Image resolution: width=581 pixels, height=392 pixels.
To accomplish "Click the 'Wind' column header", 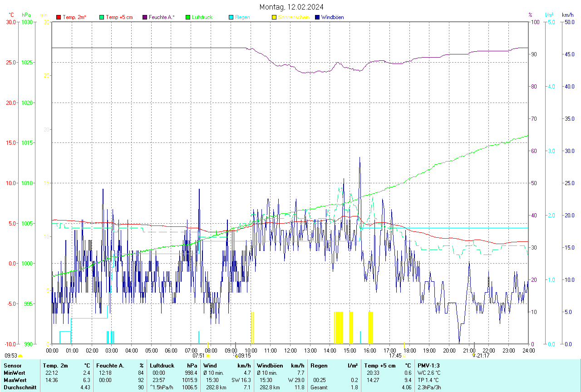I will coord(210,366).
